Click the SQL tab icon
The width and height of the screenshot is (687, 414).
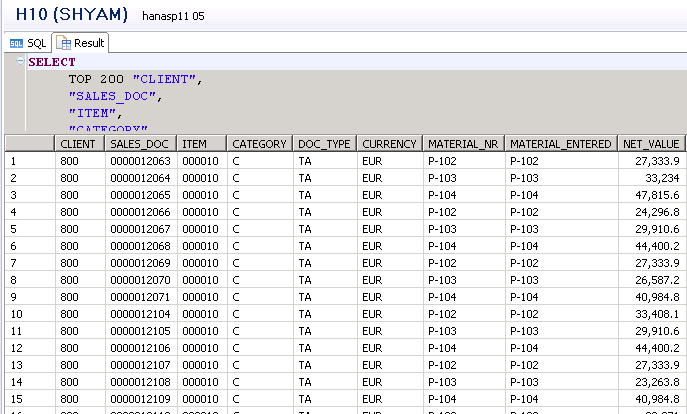pyautogui.click(x=16, y=43)
